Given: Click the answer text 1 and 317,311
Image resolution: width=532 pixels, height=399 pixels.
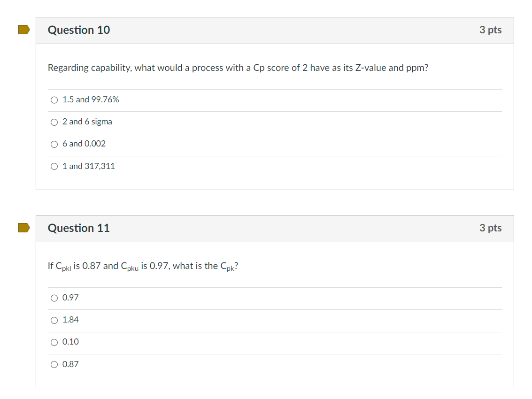Looking at the screenshot, I should click(x=89, y=166).
